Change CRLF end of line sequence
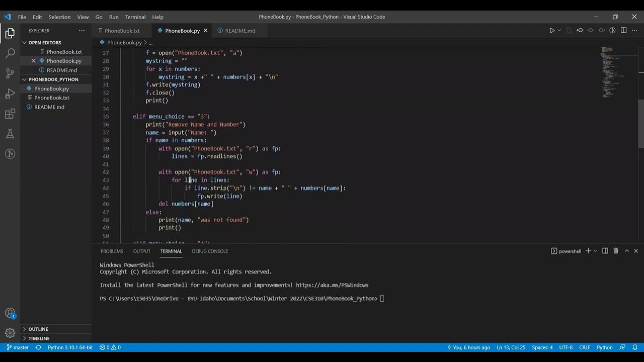Viewport: 644px width, 362px height. tap(585, 347)
